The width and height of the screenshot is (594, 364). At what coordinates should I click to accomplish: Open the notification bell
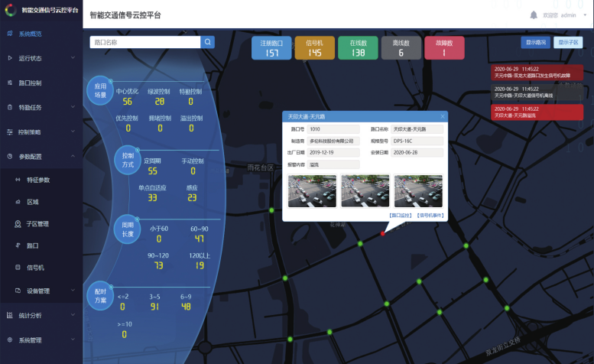pyautogui.click(x=533, y=15)
